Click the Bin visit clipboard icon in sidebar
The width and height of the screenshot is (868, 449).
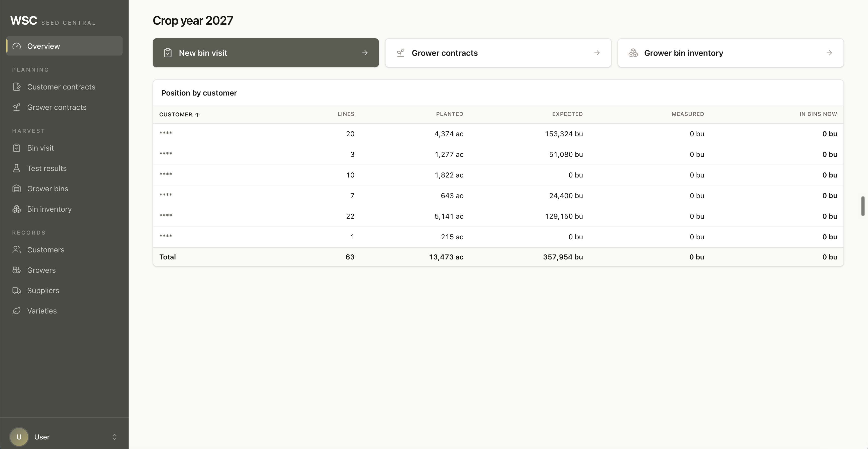17,148
